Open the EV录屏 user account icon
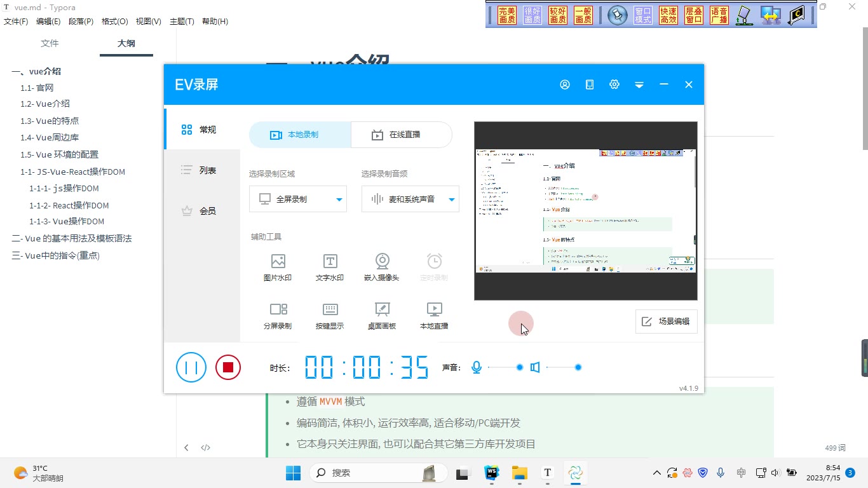 (565, 85)
